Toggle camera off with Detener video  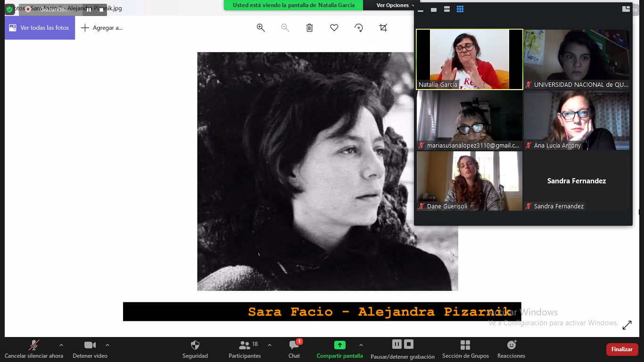point(90,349)
